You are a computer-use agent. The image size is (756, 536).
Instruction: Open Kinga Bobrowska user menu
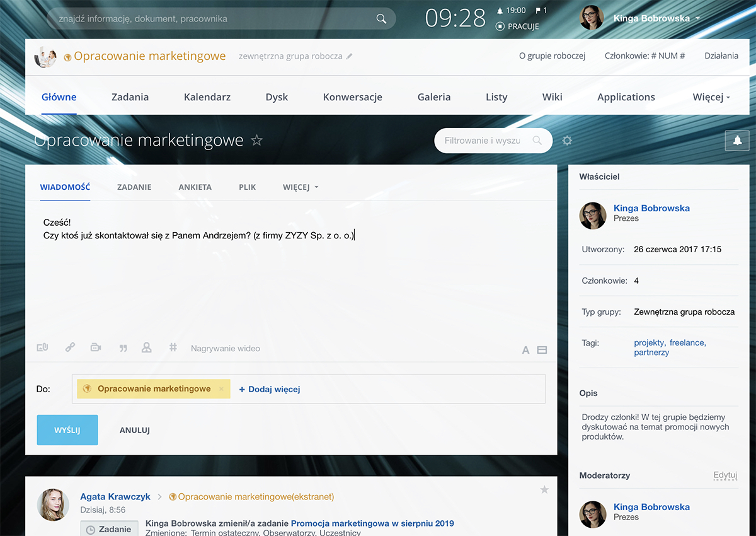click(656, 18)
